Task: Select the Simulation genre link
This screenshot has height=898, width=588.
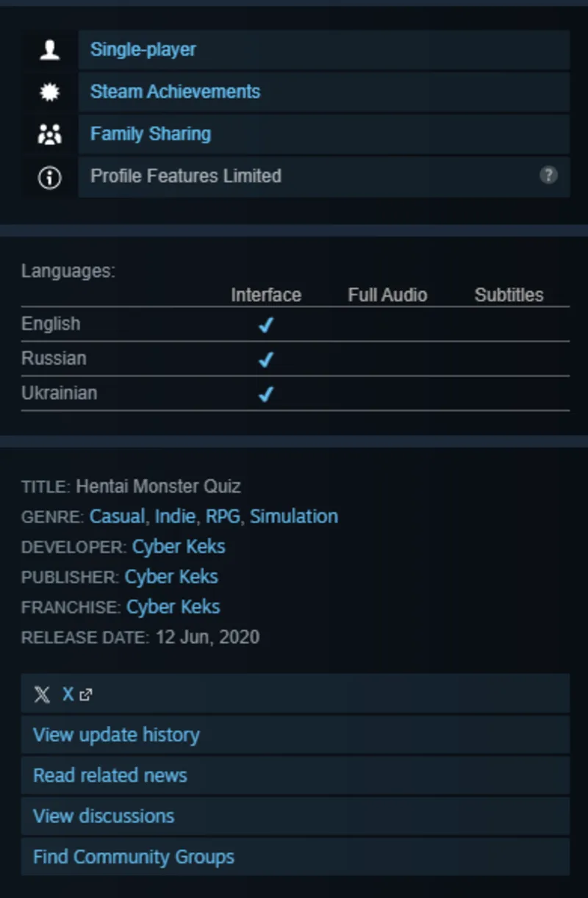Action: coord(294,517)
